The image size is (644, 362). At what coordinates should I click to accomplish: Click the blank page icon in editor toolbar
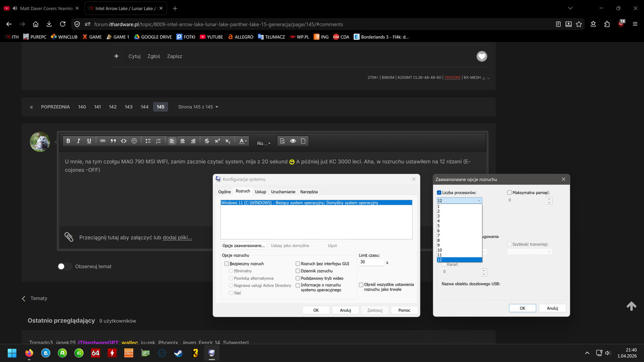click(303, 141)
